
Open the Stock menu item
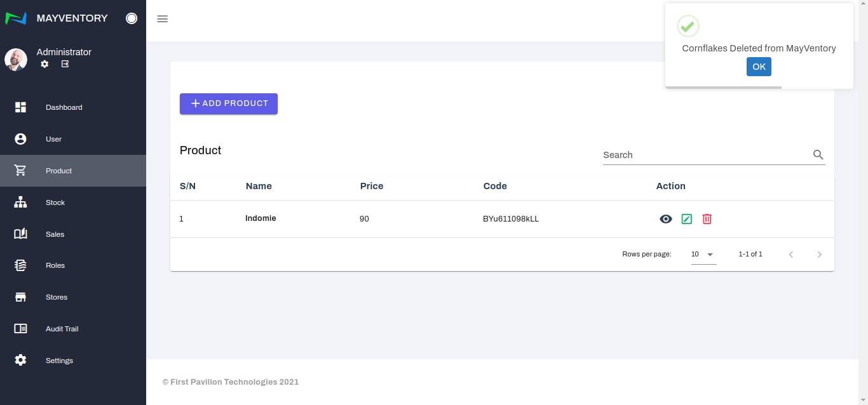pyautogui.click(x=55, y=202)
